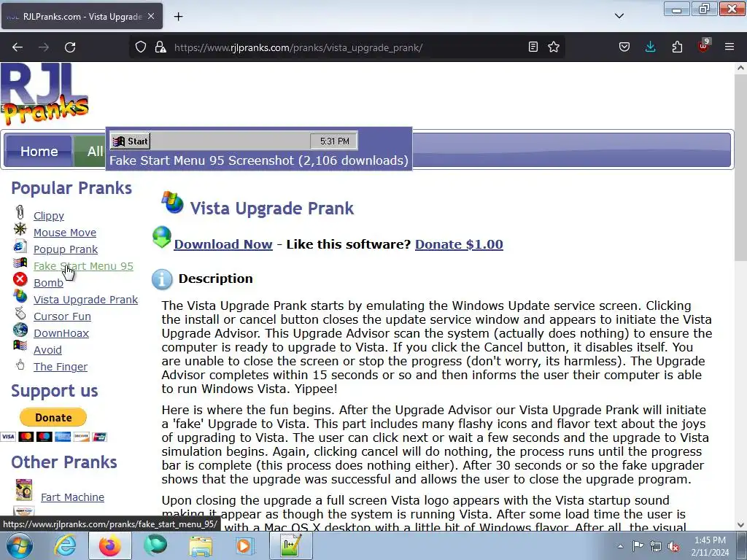Screen dimensions: 747x560
Task: Open the Downloads panel
Action: pyautogui.click(x=650, y=47)
